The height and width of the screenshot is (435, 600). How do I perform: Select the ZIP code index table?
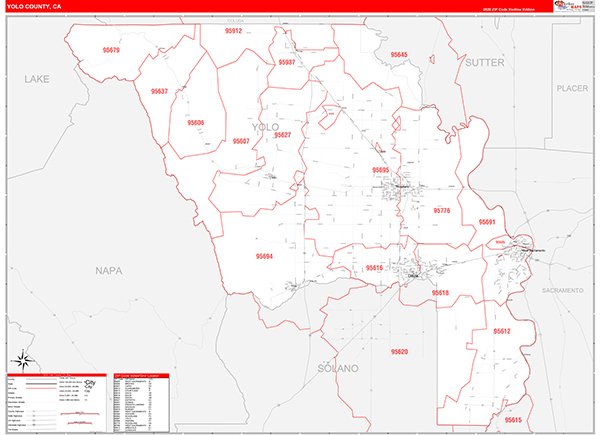142,403
